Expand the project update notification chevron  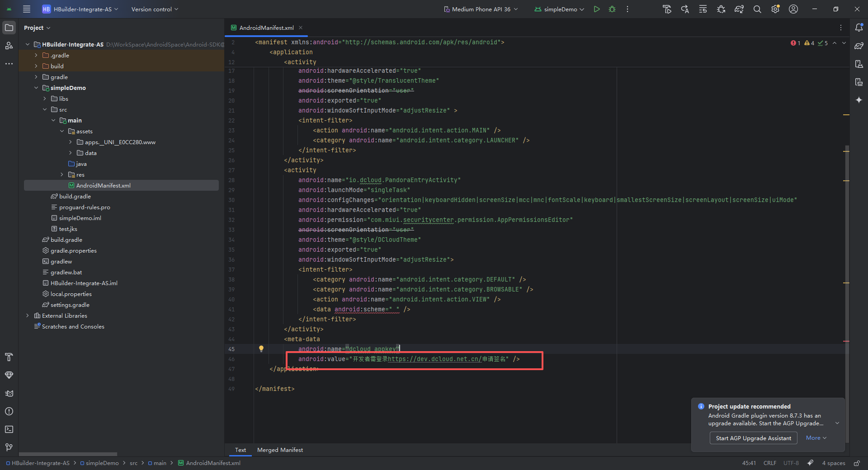coord(837,423)
